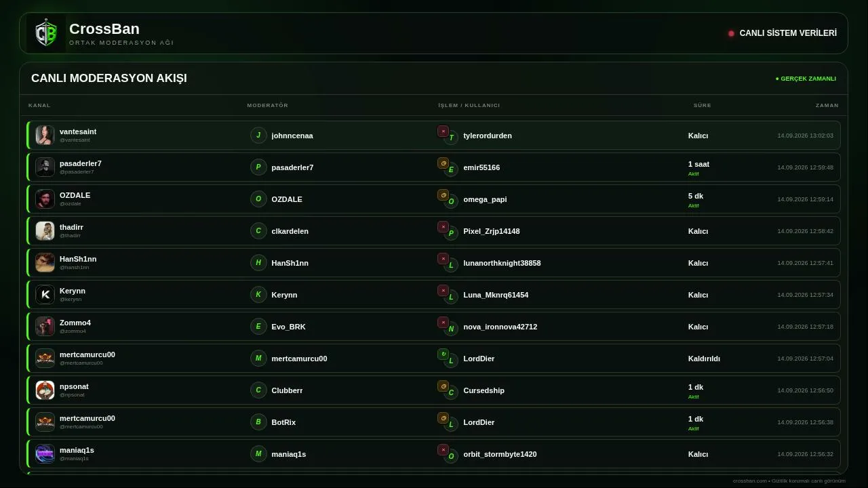868x488 pixels.
Task: Click the user lunanorthknight38858
Action: pos(502,263)
